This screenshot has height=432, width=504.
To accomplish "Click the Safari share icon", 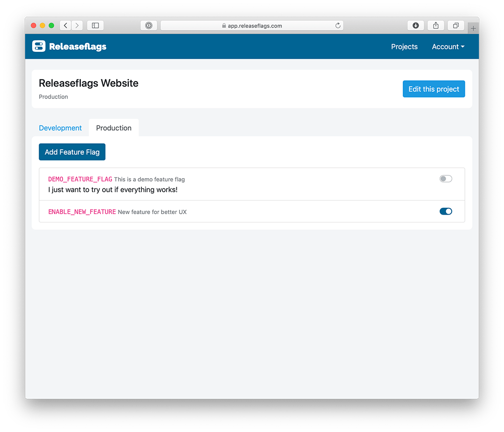I will (436, 25).
